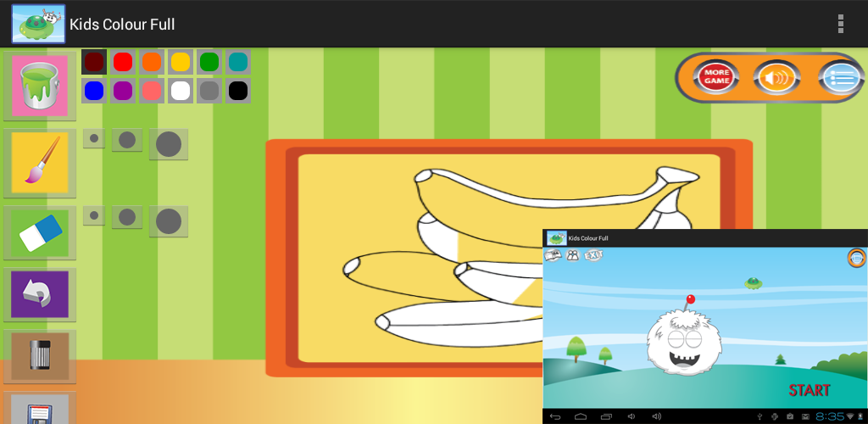Open the More Game button

pyautogui.click(x=717, y=77)
